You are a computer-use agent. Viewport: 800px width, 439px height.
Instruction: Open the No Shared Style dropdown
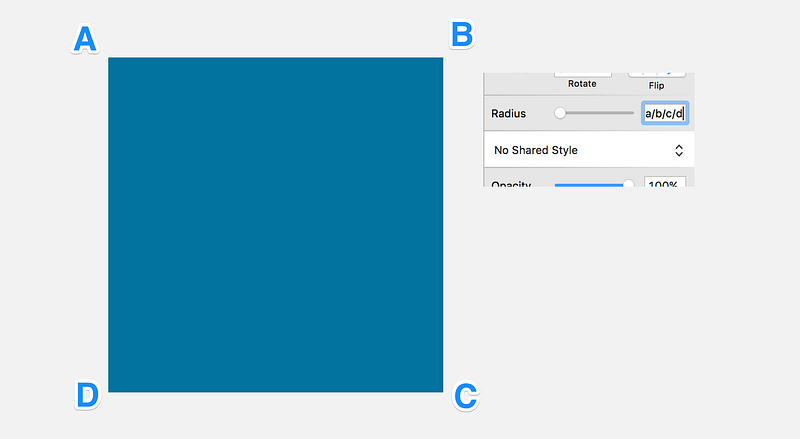(x=589, y=150)
